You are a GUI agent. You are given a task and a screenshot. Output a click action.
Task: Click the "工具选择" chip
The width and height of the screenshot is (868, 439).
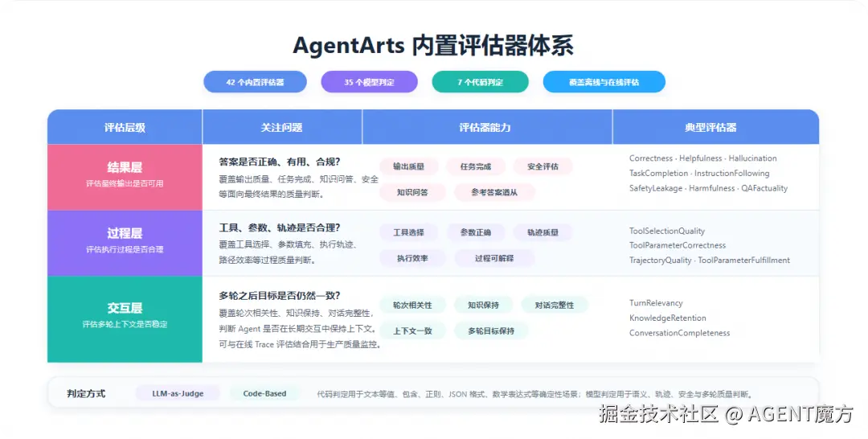(409, 232)
